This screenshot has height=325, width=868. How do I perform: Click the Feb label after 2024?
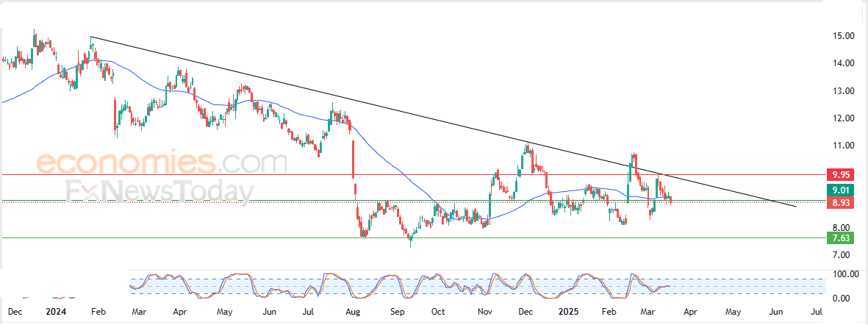coord(98,312)
